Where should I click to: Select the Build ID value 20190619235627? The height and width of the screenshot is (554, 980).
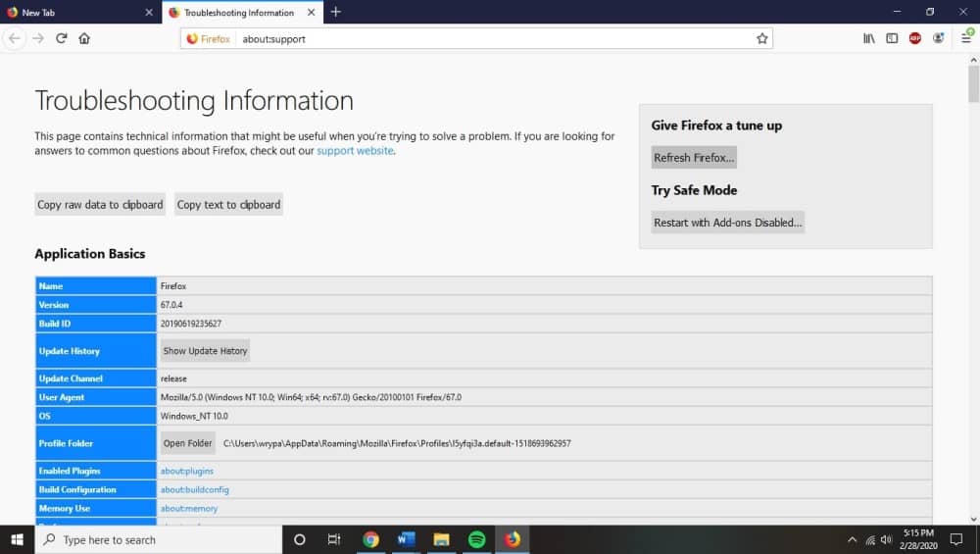pyautogui.click(x=191, y=324)
